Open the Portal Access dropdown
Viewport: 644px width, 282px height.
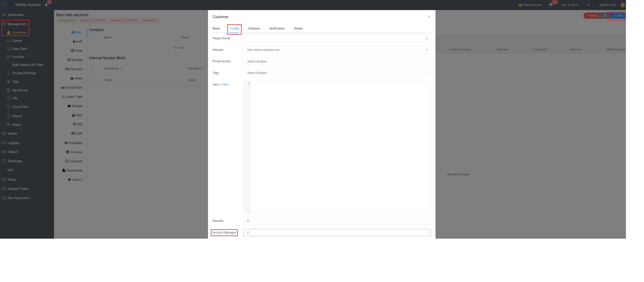[337, 61]
